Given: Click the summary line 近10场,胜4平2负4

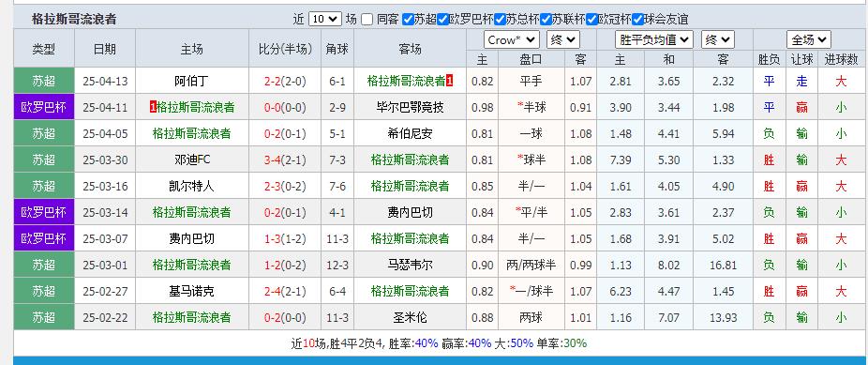Looking at the screenshot, I should click(x=337, y=343).
